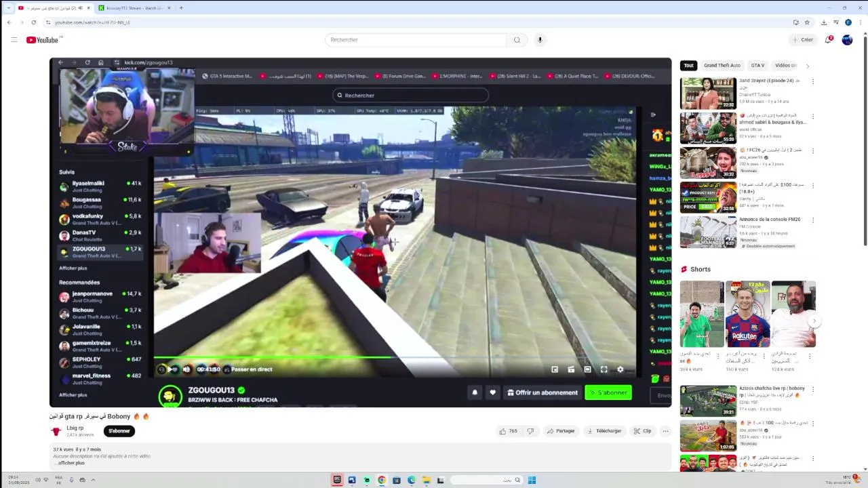Viewport: 868px width, 488px height.
Task: Expand the description with afficher plus
Action: [x=70, y=463]
